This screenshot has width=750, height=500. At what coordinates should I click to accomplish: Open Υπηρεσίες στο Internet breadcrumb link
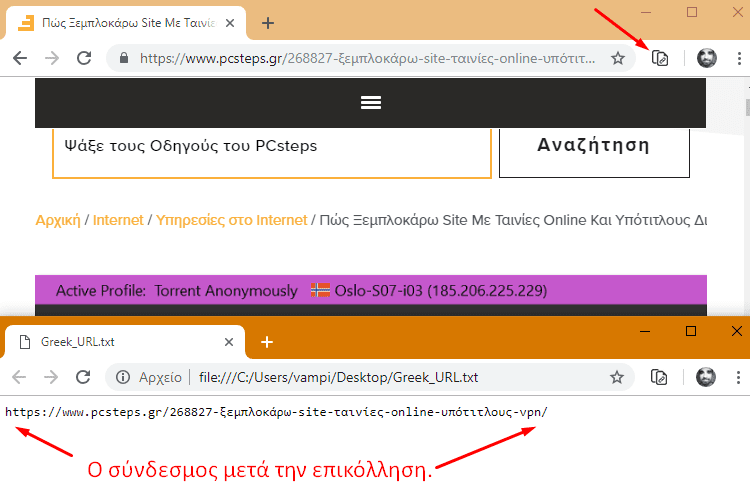[231, 220]
